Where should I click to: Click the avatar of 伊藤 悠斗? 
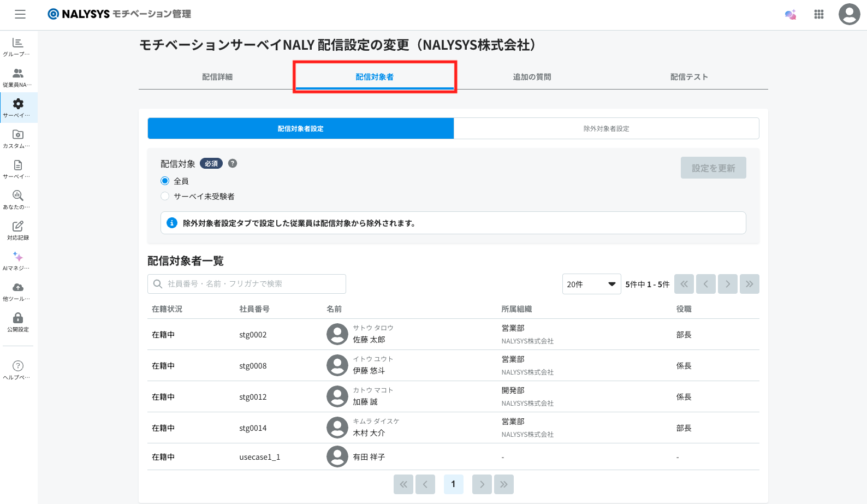pyautogui.click(x=337, y=365)
